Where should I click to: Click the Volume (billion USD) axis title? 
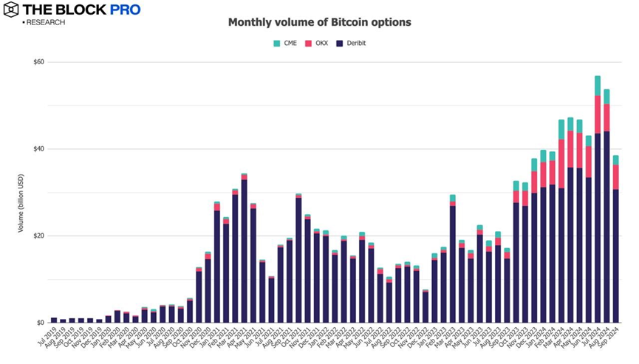[21, 202]
